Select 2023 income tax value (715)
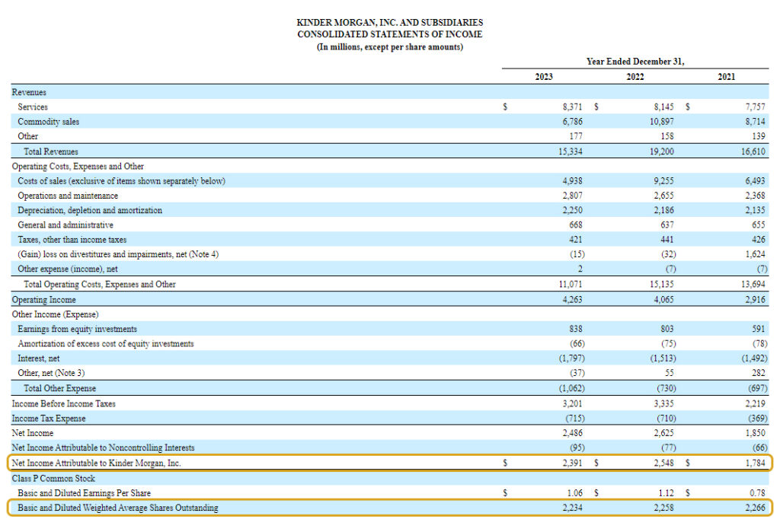 [575, 419]
